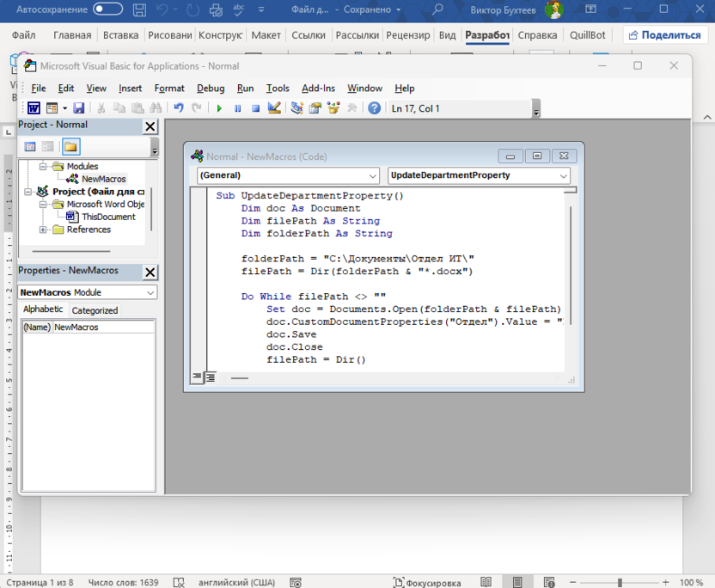Open the Object Browser icon

coord(333,108)
